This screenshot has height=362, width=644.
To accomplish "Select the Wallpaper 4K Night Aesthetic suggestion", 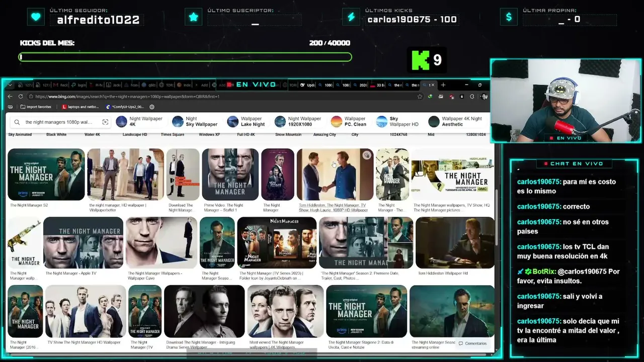I will coord(455,122).
